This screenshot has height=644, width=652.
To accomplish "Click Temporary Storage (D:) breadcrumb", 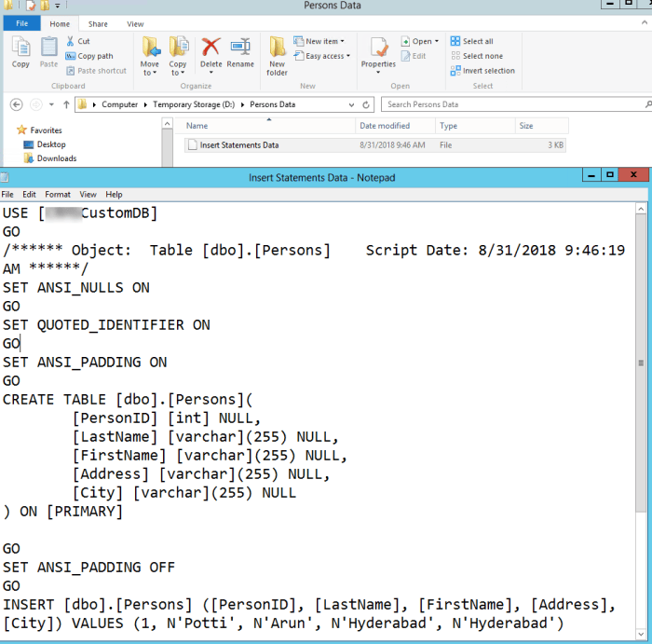I will pos(194,104).
